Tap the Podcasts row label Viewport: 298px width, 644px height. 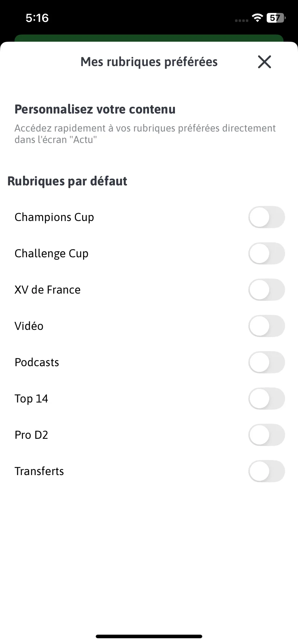[37, 362]
